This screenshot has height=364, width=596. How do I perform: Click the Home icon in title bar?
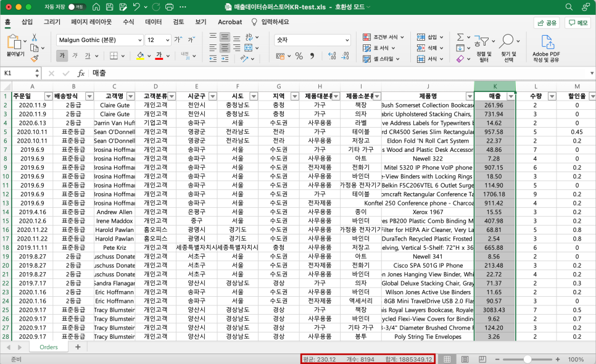point(96,7)
